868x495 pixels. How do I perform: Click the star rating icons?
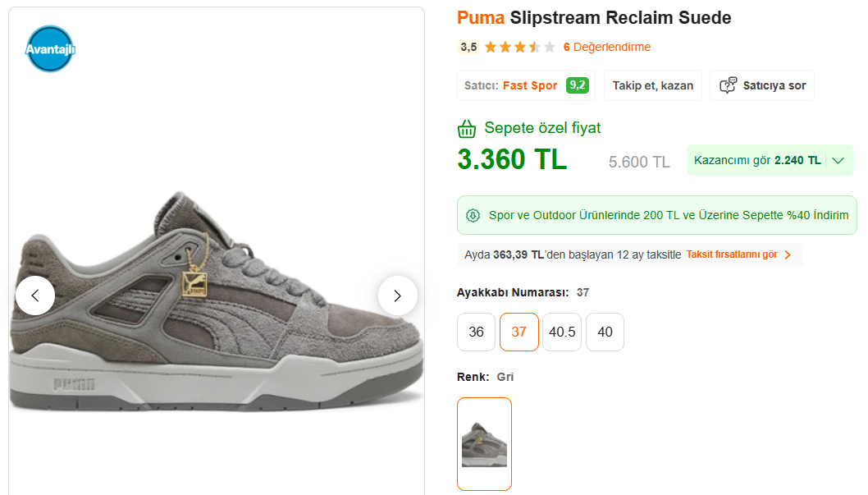(x=520, y=47)
